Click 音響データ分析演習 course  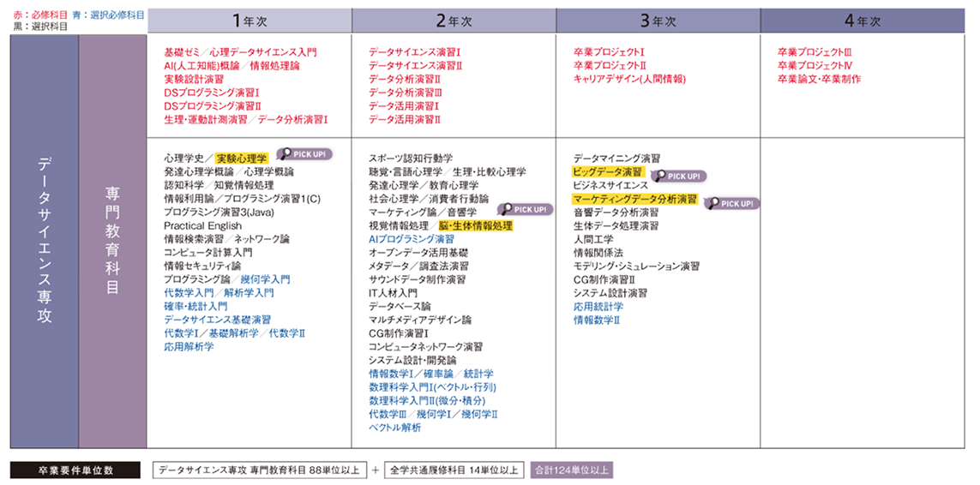click(616, 213)
